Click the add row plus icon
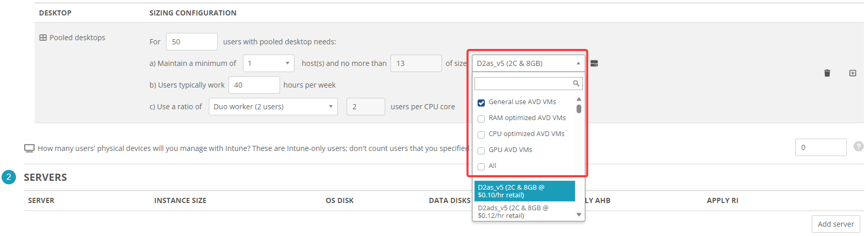 point(853,73)
